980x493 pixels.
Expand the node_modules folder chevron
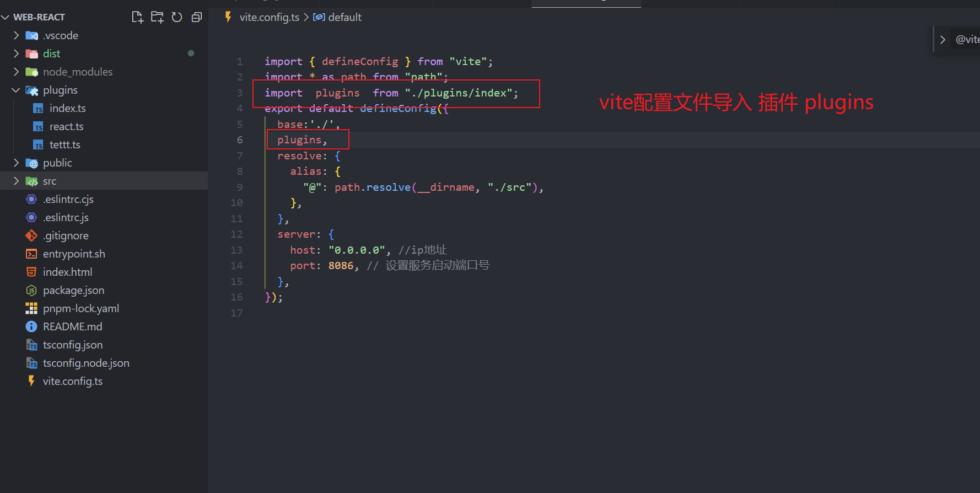tap(16, 72)
